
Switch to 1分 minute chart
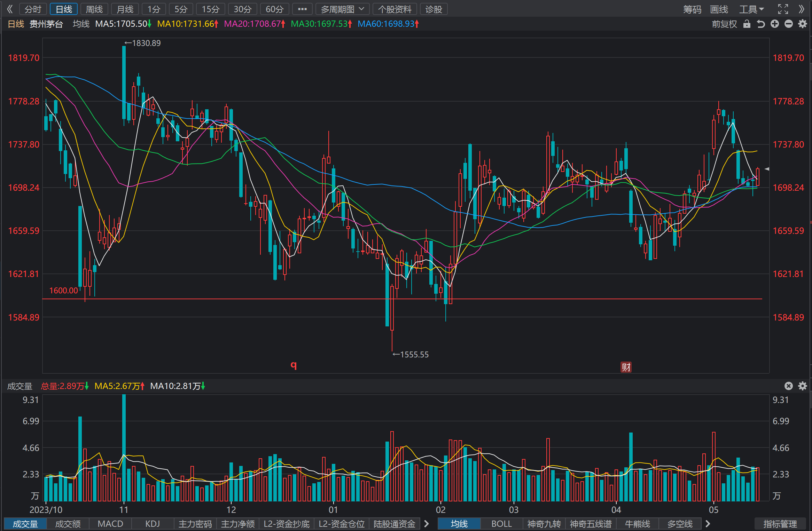[x=154, y=9]
